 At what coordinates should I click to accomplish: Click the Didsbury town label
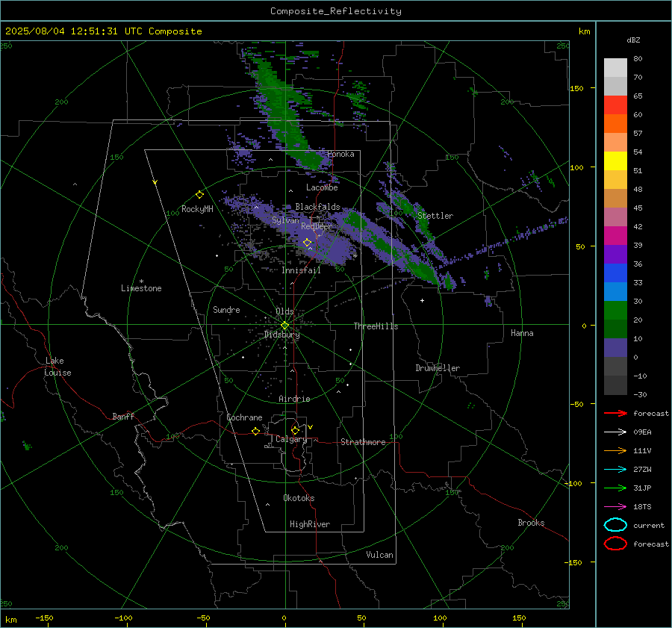(x=281, y=335)
